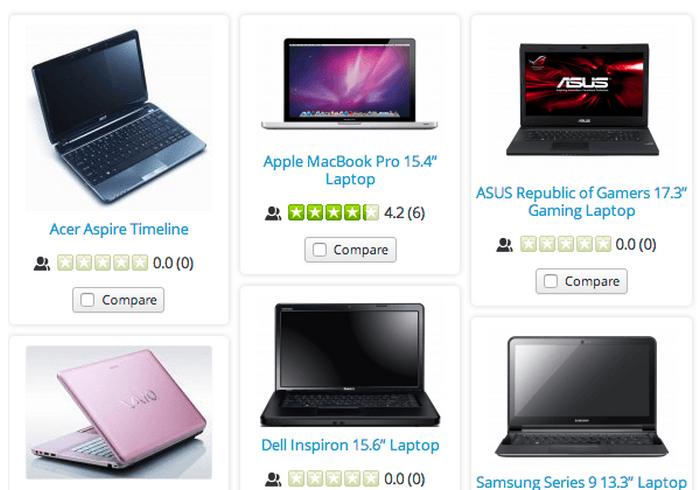
Task: Click the Acer Aspire laptop product image
Action: click(x=119, y=117)
